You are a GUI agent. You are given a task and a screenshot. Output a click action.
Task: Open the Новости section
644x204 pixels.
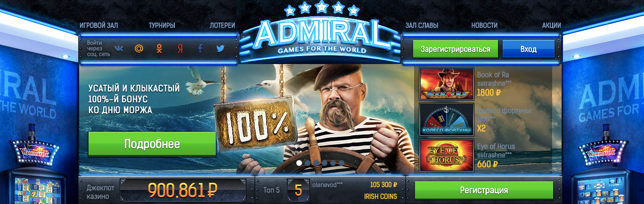(x=484, y=25)
